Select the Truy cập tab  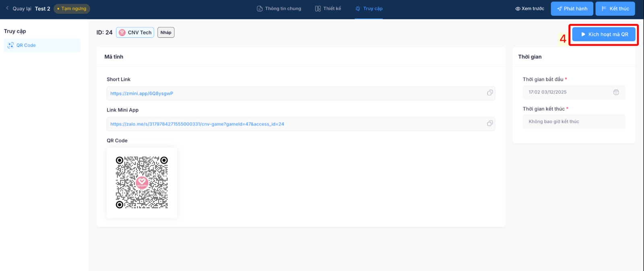point(369,8)
